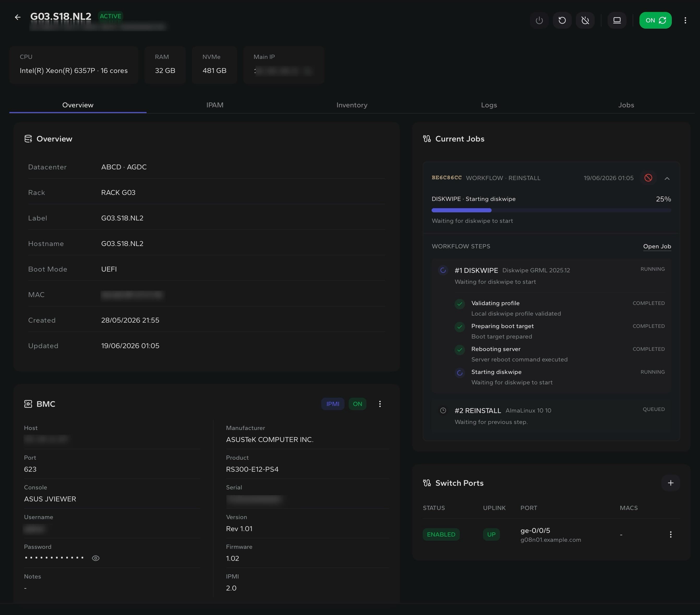Click g08n01.example.com switch hostname
Screen dimensions: 700x615
click(550, 540)
